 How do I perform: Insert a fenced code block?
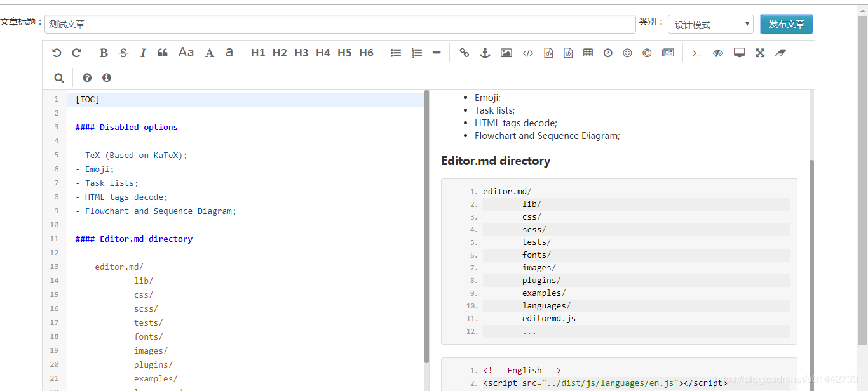coord(568,53)
